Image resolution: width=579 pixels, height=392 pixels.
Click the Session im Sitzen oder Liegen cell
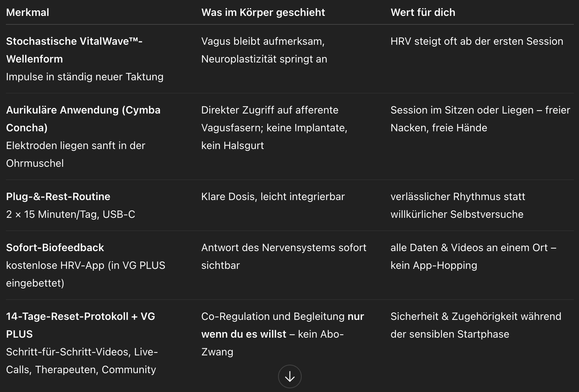pos(480,119)
